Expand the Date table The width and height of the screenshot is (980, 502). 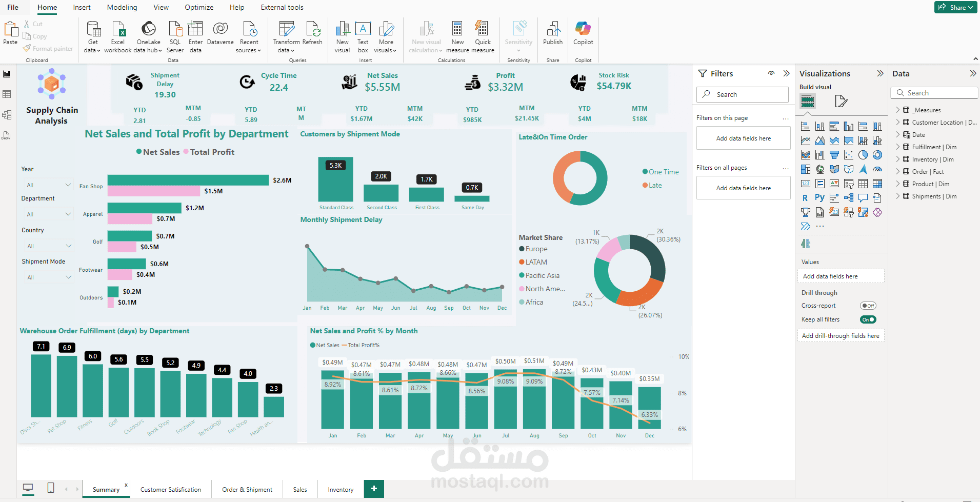click(x=898, y=134)
